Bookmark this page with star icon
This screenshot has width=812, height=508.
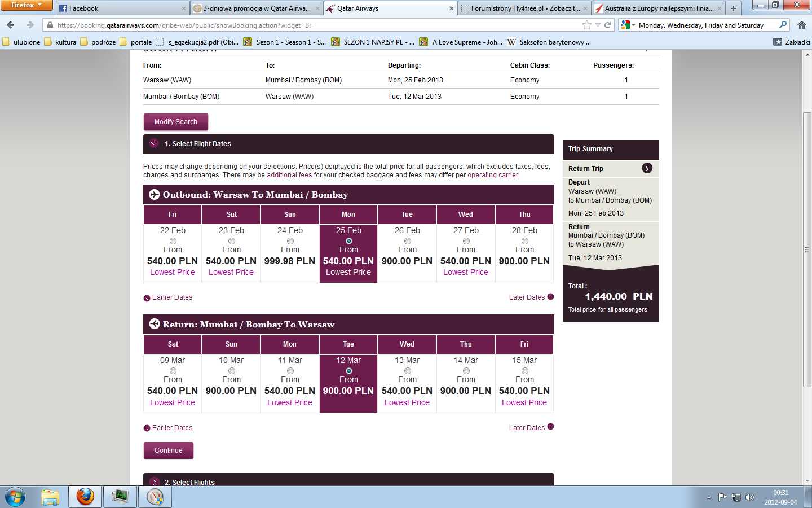coord(587,25)
